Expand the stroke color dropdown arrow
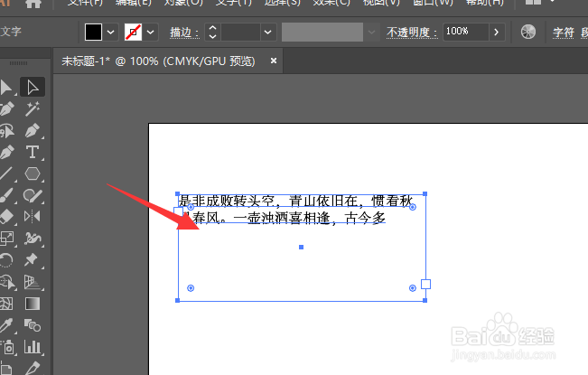This screenshot has width=588, height=375. 150,32
